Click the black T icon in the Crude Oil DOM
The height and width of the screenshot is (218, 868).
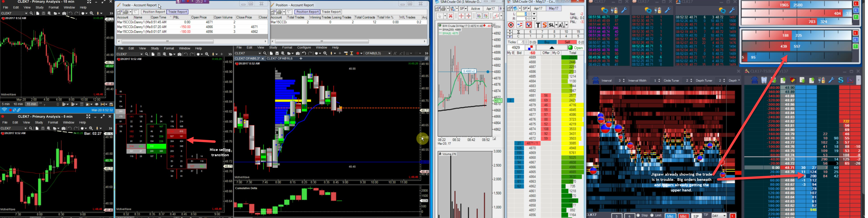(538, 25)
